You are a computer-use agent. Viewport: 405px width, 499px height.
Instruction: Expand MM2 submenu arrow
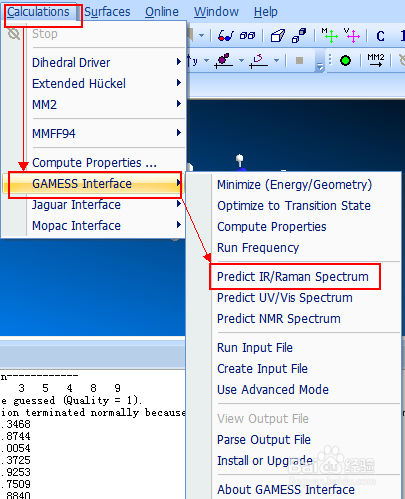[x=179, y=104]
